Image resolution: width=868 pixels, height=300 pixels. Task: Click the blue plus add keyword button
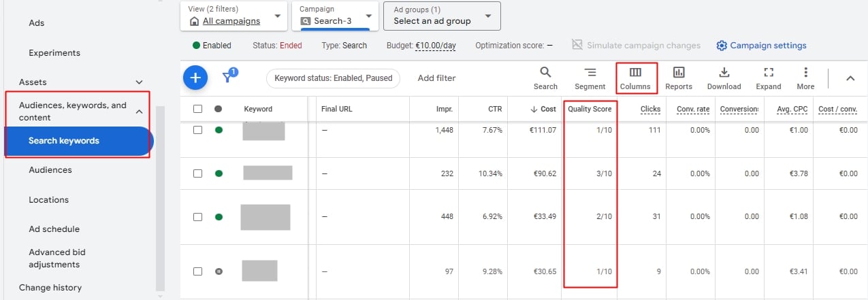coord(195,78)
